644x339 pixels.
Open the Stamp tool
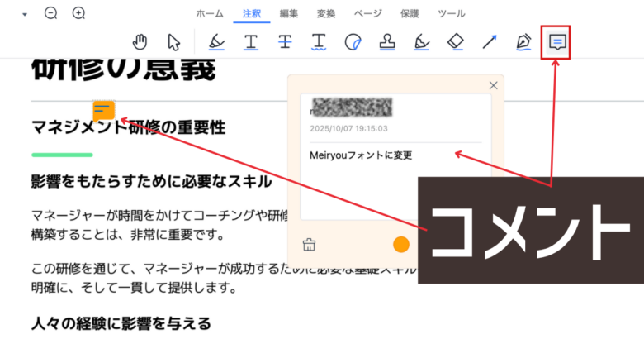click(x=387, y=41)
